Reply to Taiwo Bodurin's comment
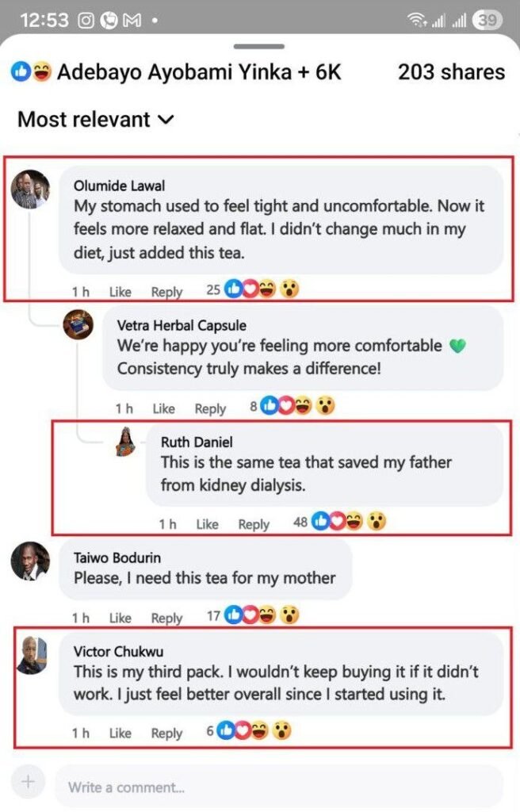This screenshot has height=812, width=520. tap(166, 618)
